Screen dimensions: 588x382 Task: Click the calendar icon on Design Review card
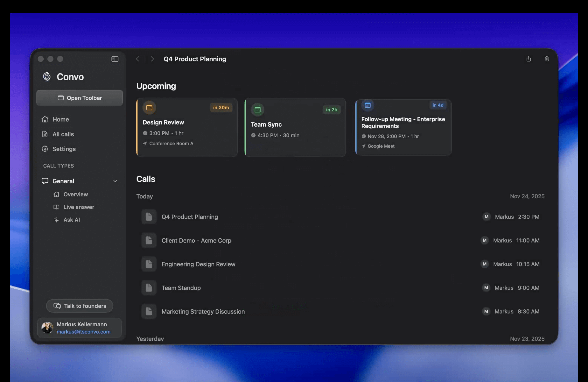(149, 108)
